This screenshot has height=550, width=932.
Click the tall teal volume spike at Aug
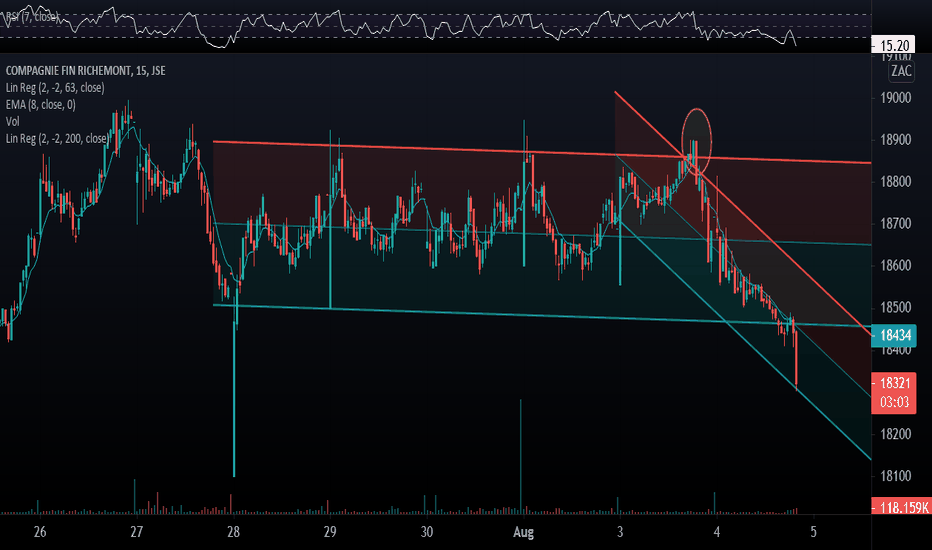(x=521, y=455)
